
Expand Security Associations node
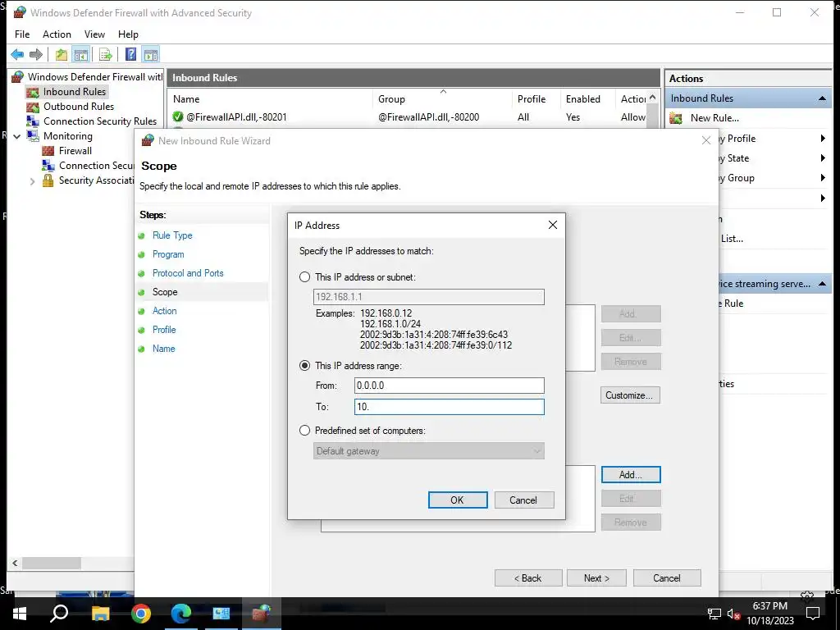click(32, 181)
